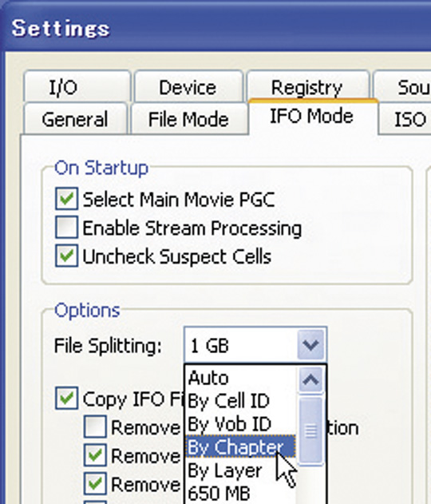Viewport: 431px width, 504px height.
Task: Open the I/O settings tab
Action: click(x=77, y=87)
